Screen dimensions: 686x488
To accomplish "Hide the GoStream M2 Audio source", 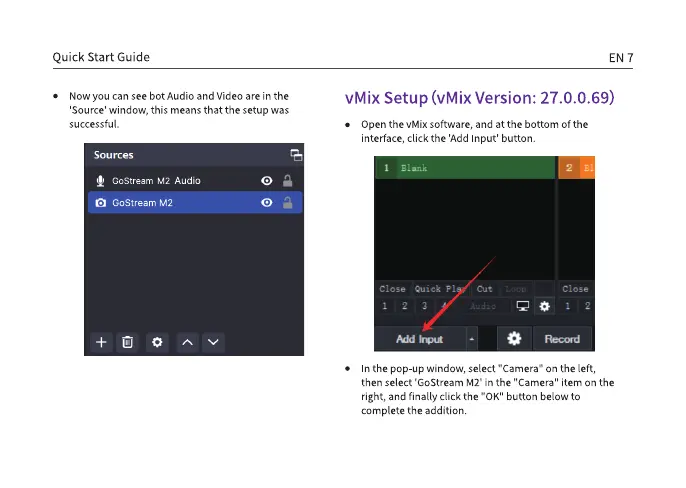I will point(267,181).
